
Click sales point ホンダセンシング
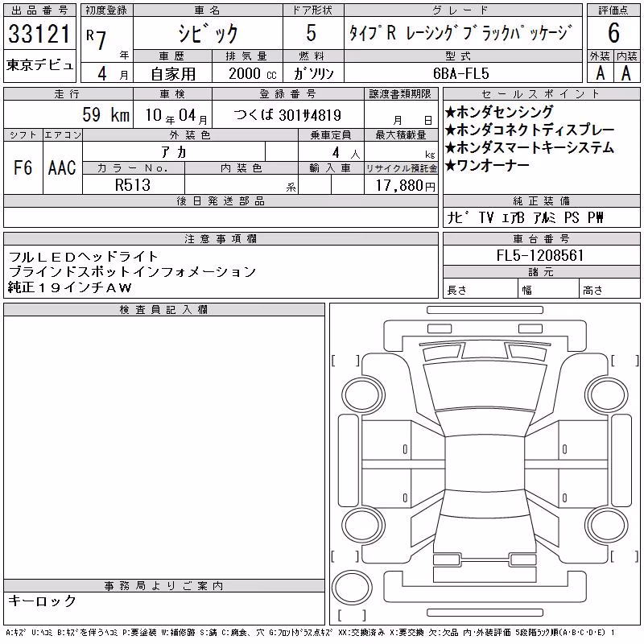pyautogui.click(x=499, y=112)
